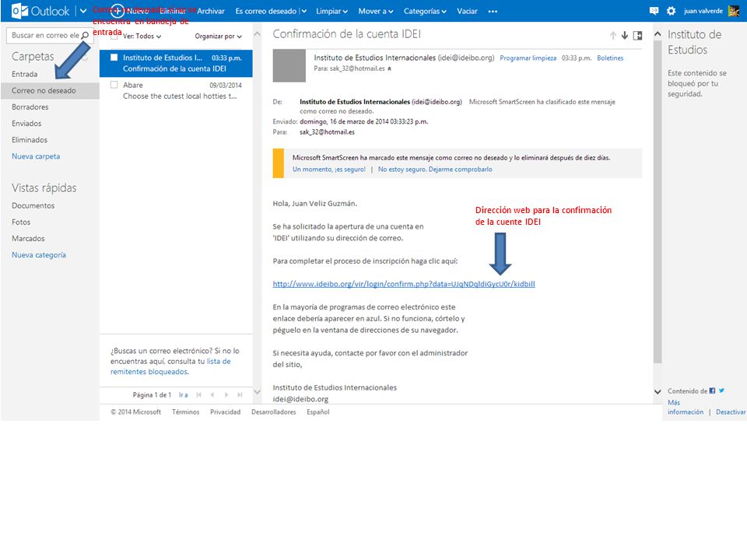Viewport: 747px width, 560px height.
Task: Click the Desarrolladores footer link
Action: pos(273,412)
